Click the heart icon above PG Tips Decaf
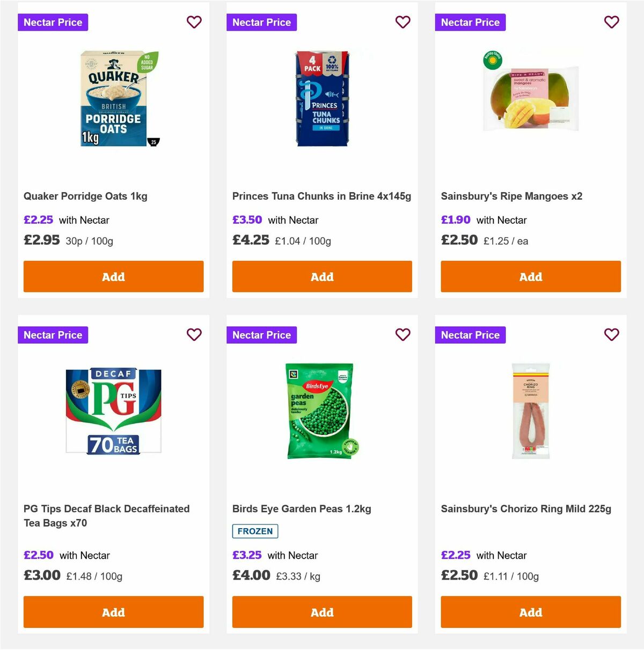Screen dimensions: 644x650 pyautogui.click(x=194, y=334)
